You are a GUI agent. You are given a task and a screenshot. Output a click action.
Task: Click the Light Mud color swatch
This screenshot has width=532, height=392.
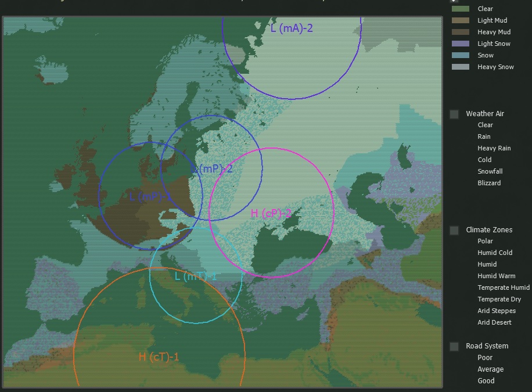pos(461,20)
